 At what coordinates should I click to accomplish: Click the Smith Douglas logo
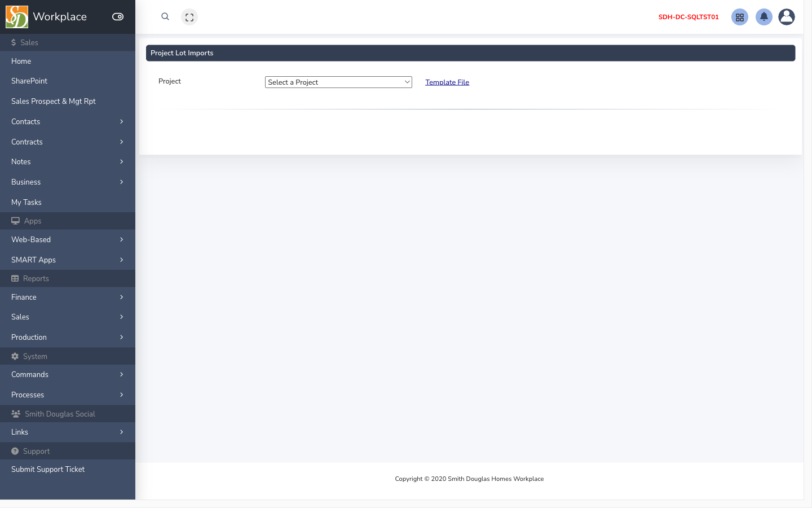[17, 17]
